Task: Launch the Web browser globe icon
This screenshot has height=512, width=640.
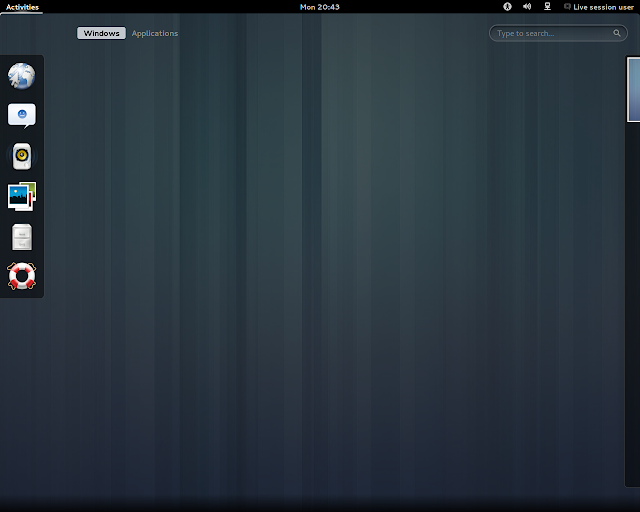Action: (22, 76)
